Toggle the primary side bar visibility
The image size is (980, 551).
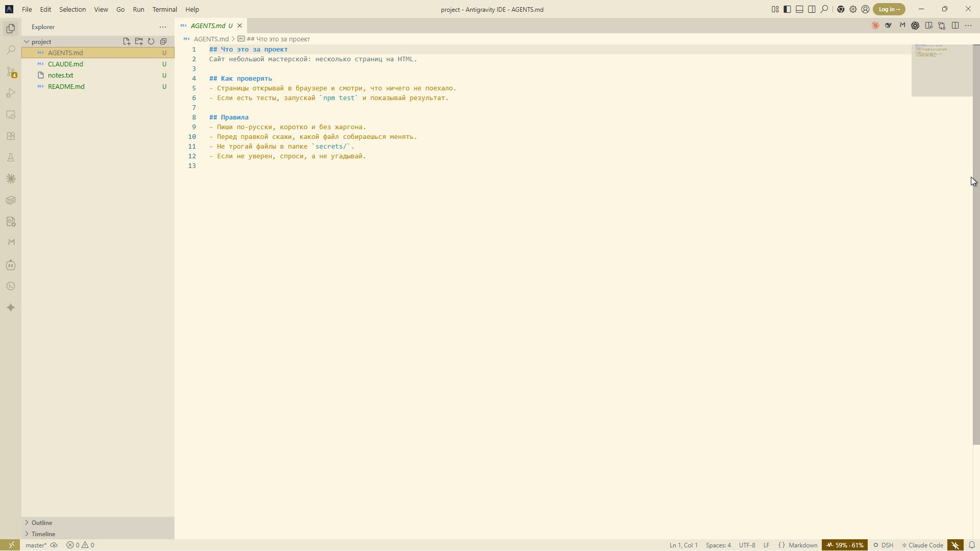(x=787, y=9)
